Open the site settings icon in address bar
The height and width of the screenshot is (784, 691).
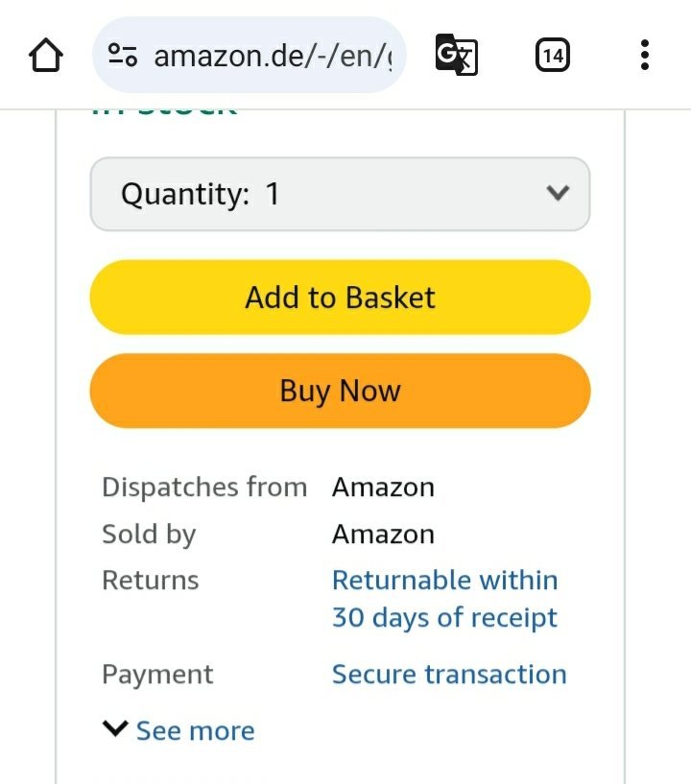pyautogui.click(x=123, y=56)
